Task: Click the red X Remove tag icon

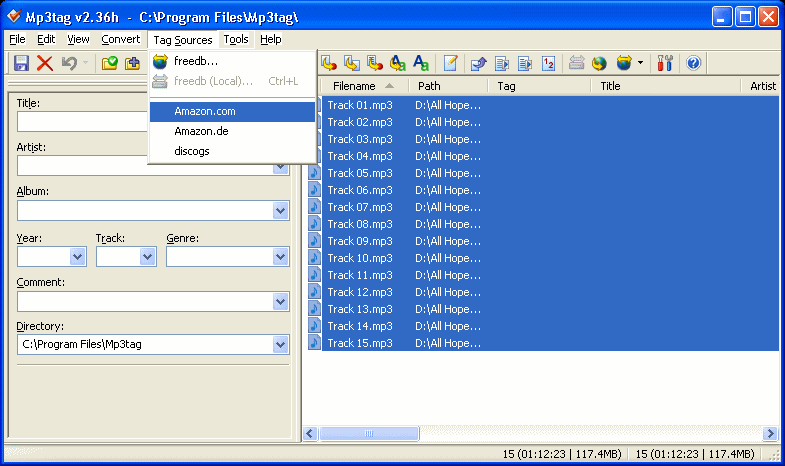Action: (45, 63)
